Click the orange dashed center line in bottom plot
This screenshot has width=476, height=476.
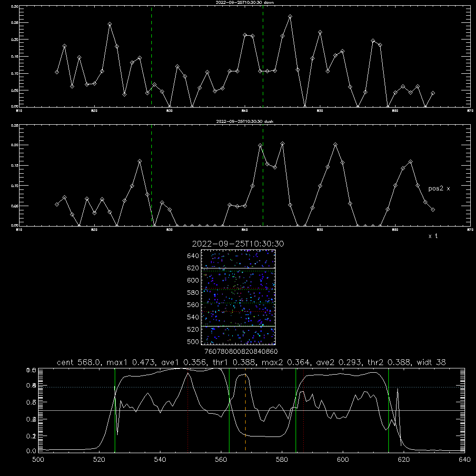point(245,410)
